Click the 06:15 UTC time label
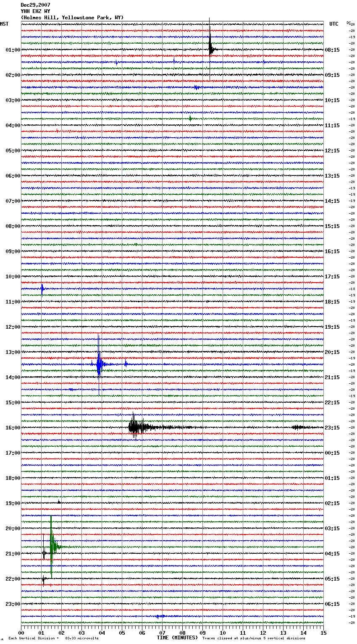The width and height of the screenshot is (357, 644). [x=332, y=604]
